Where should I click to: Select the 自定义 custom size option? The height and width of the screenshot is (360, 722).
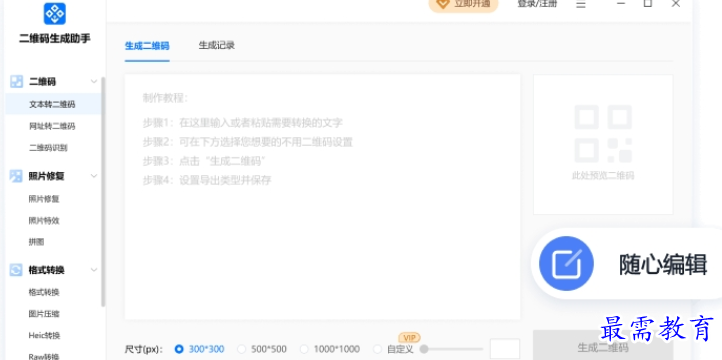[x=393, y=349]
